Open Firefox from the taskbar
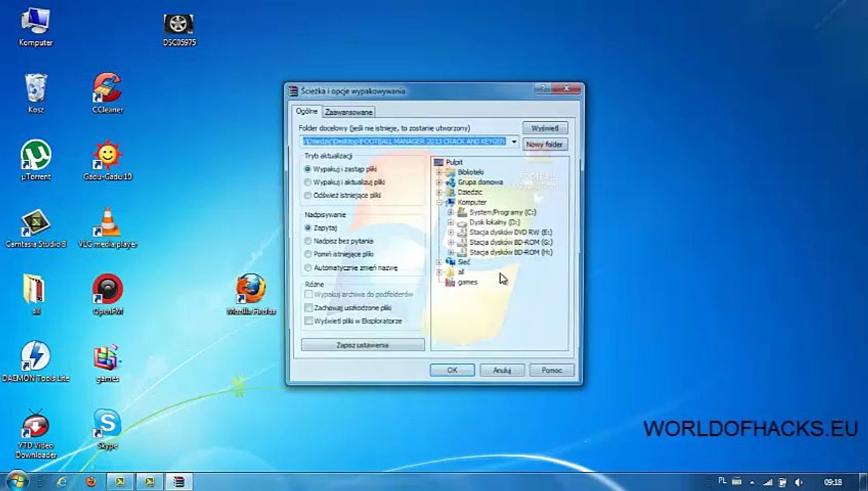868x491 pixels. [x=91, y=481]
